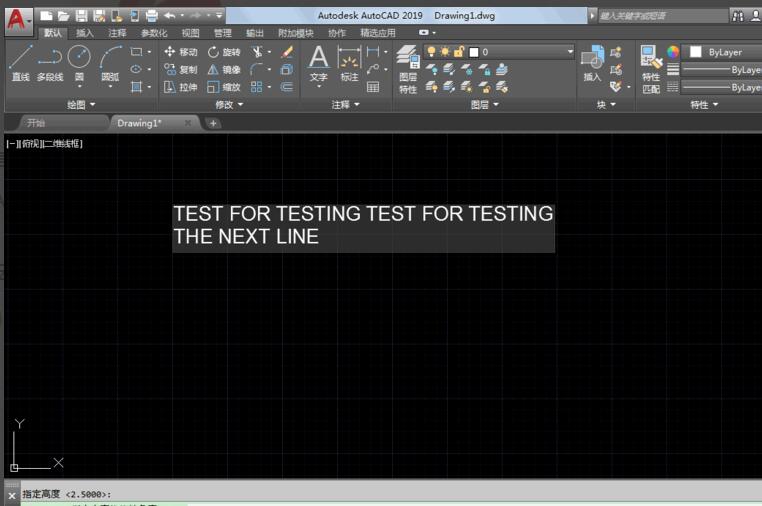Click the Match Properties (特性匹配) icon

[651, 69]
